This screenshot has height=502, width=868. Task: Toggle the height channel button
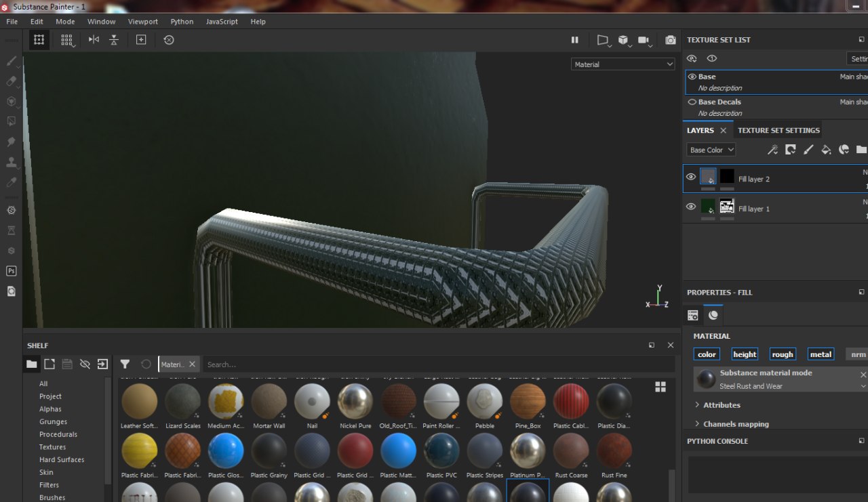[745, 354]
